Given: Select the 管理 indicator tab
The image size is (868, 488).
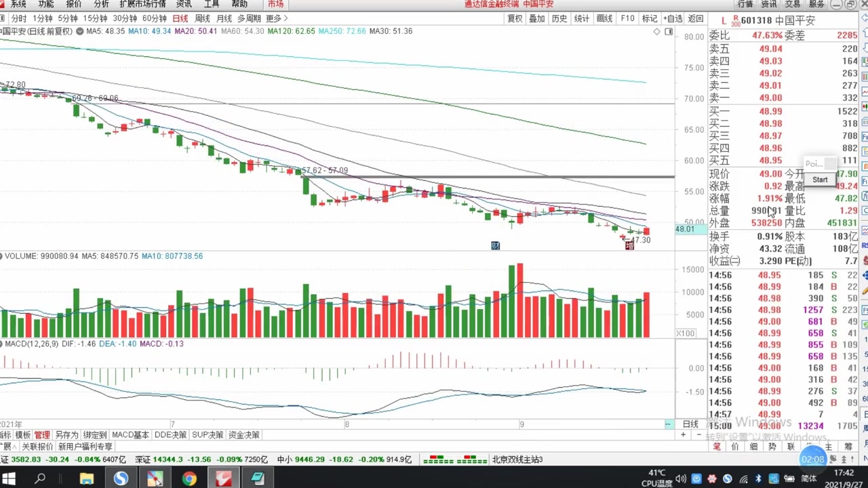Looking at the screenshot, I should point(42,434).
